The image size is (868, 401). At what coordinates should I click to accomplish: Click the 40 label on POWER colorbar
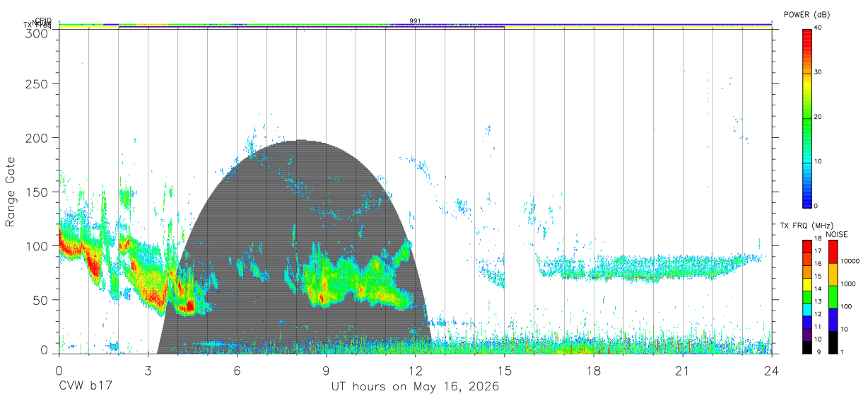[819, 28]
